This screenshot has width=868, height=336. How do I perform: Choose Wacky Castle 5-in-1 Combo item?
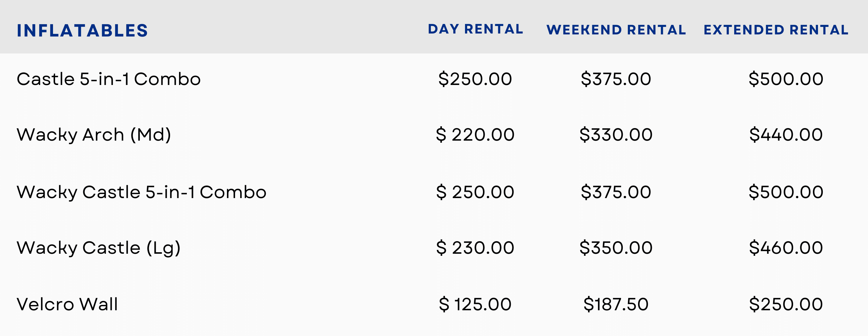(x=142, y=192)
